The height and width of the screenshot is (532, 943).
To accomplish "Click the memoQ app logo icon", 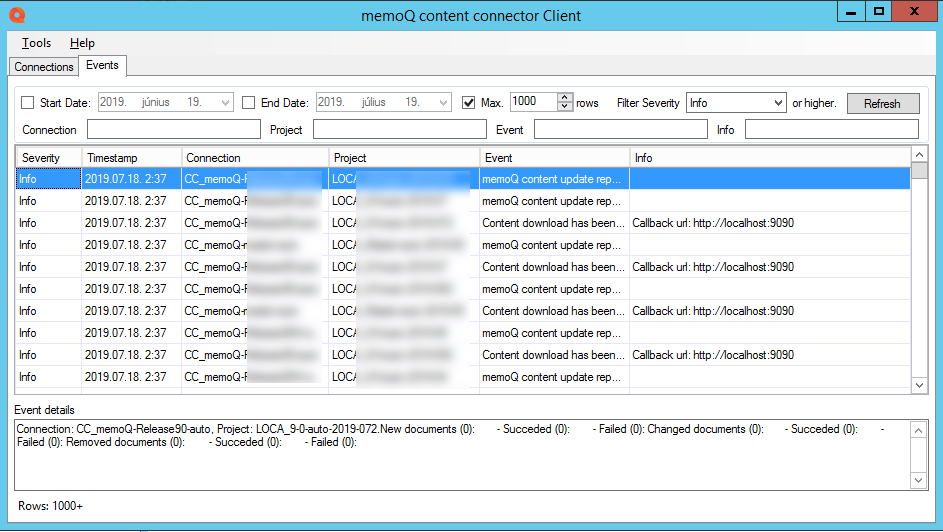I will coord(17,15).
